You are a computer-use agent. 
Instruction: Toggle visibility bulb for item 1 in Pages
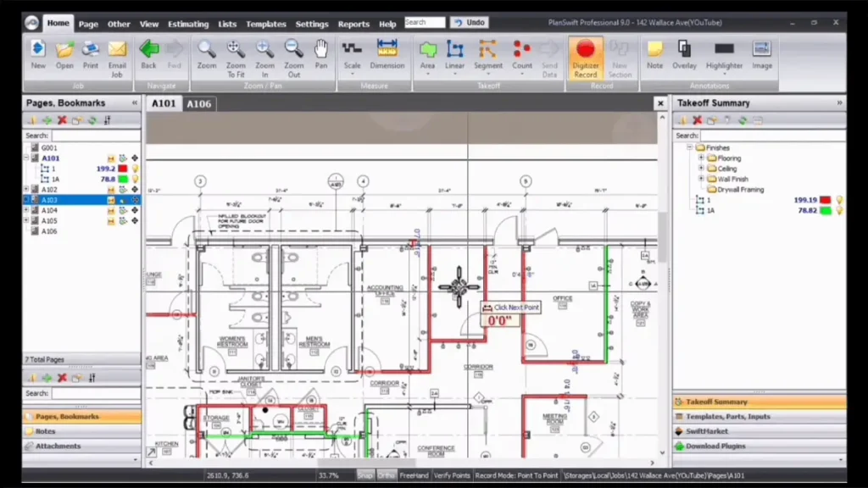click(x=135, y=169)
